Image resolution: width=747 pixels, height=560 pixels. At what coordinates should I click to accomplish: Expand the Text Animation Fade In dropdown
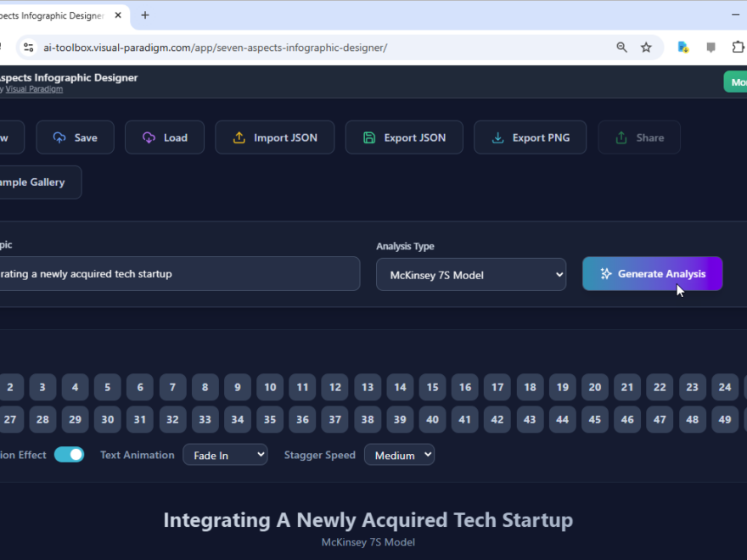click(225, 455)
